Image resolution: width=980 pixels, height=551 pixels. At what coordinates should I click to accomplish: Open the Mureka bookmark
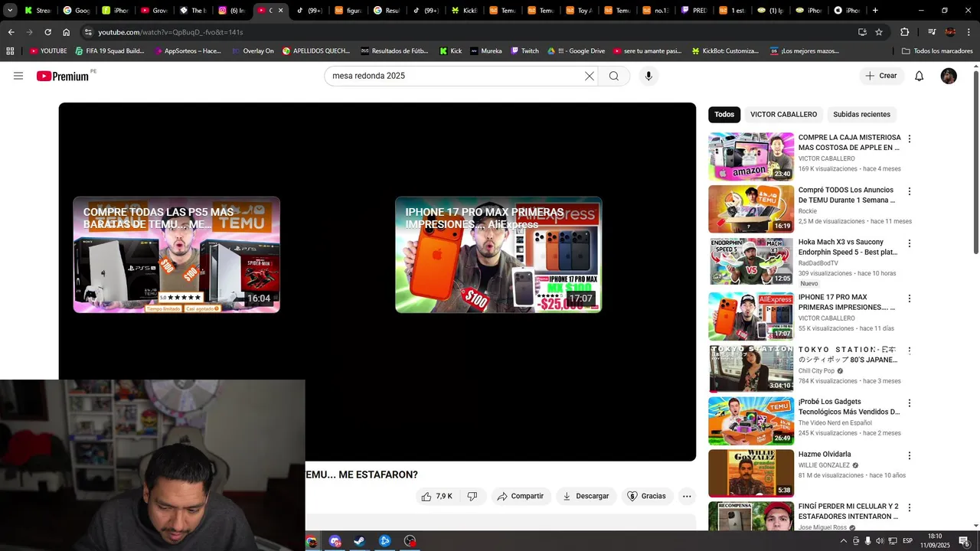point(486,51)
